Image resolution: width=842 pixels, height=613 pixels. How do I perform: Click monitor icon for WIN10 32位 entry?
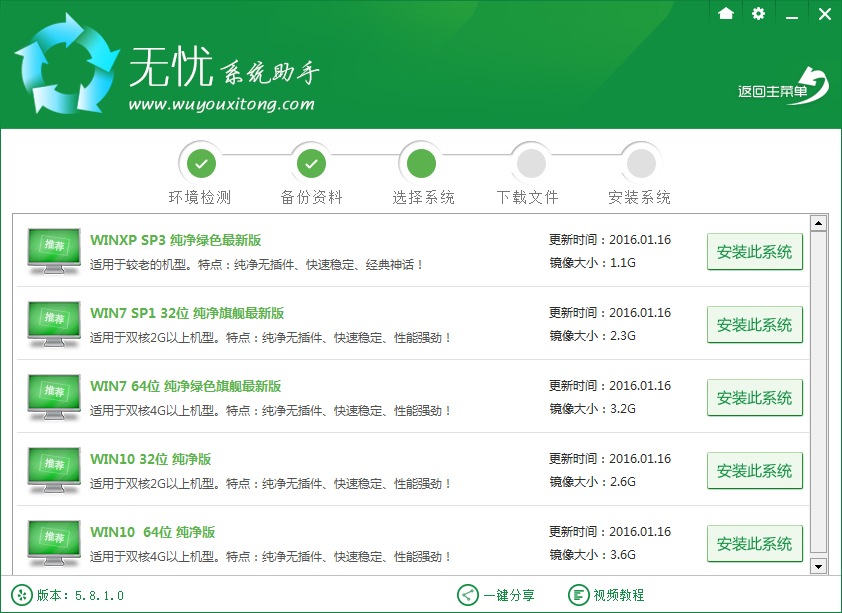tap(54, 470)
